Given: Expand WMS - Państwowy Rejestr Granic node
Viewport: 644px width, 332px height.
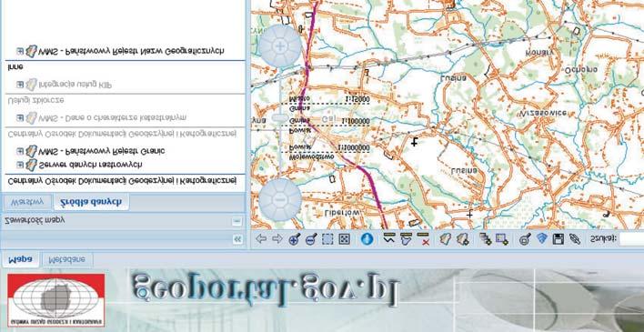Looking at the screenshot, I should click(20, 151).
